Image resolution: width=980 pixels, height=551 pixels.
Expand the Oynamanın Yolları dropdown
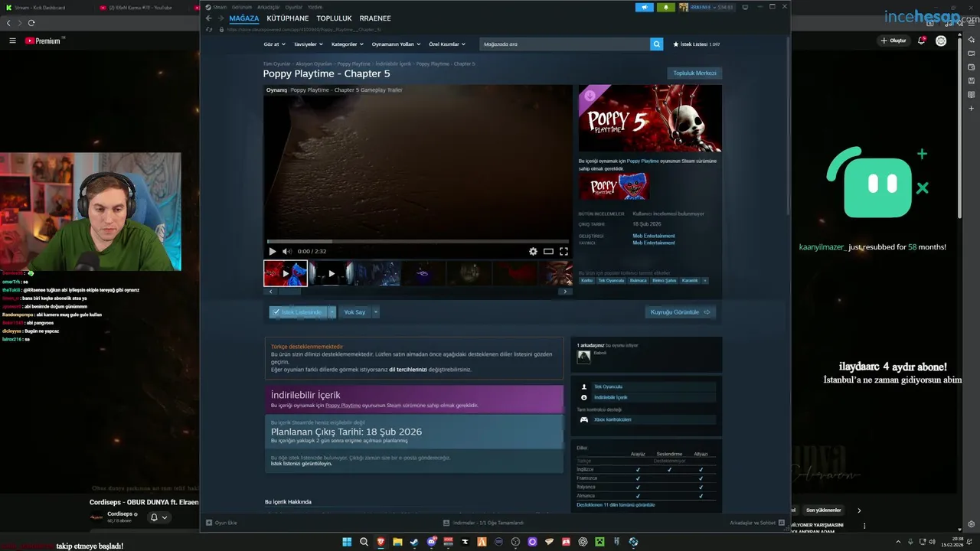click(396, 44)
